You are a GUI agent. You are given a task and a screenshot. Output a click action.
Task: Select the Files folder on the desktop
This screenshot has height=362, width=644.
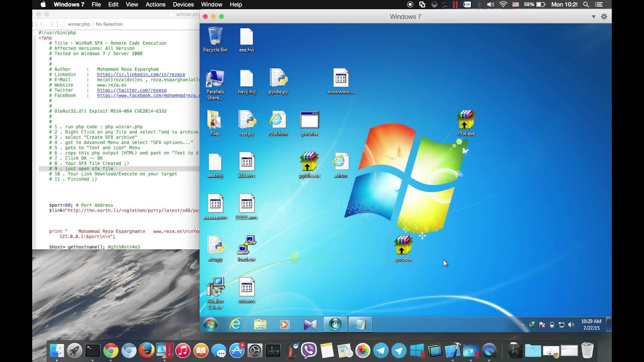click(215, 123)
